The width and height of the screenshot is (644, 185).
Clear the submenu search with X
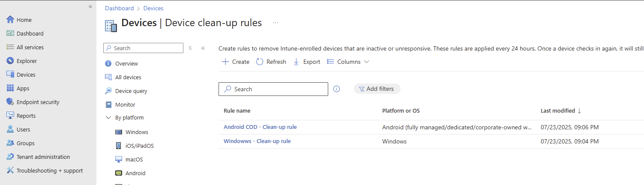tap(190, 48)
